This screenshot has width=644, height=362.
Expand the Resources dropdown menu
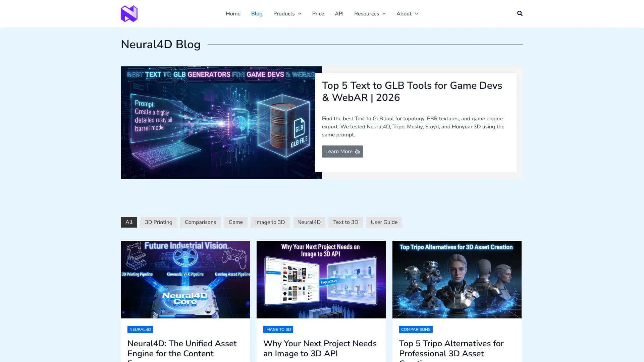(370, 14)
